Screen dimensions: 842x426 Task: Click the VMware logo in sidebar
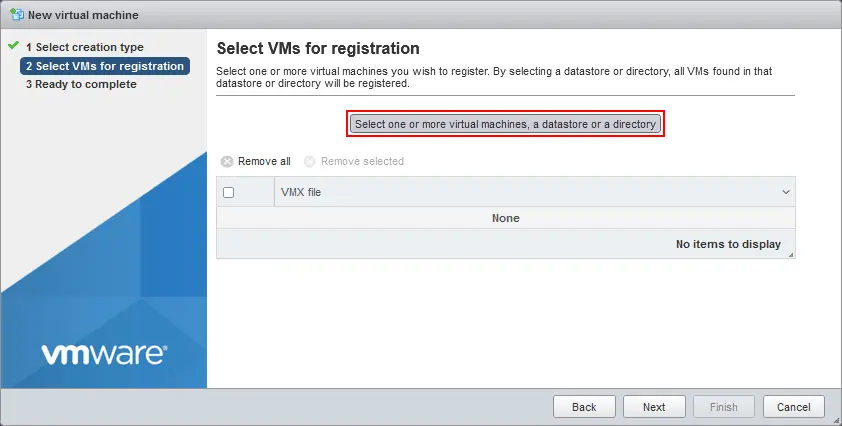pyautogui.click(x=104, y=355)
